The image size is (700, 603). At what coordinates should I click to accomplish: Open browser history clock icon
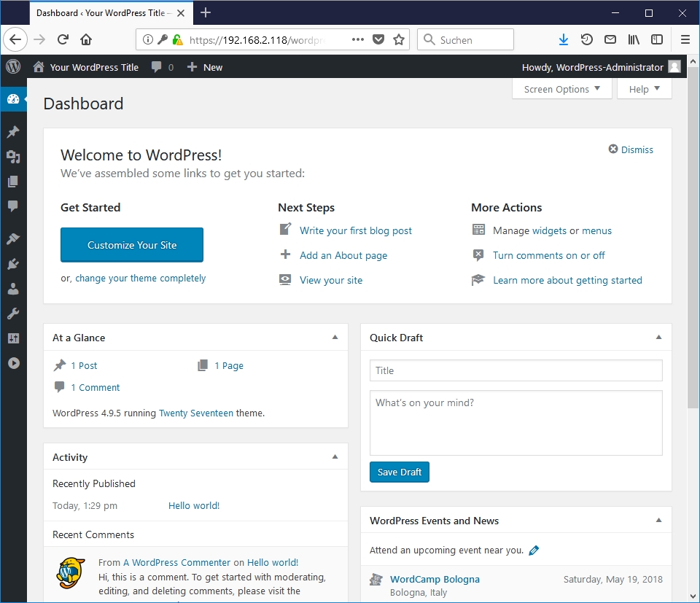[x=586, y=39]
